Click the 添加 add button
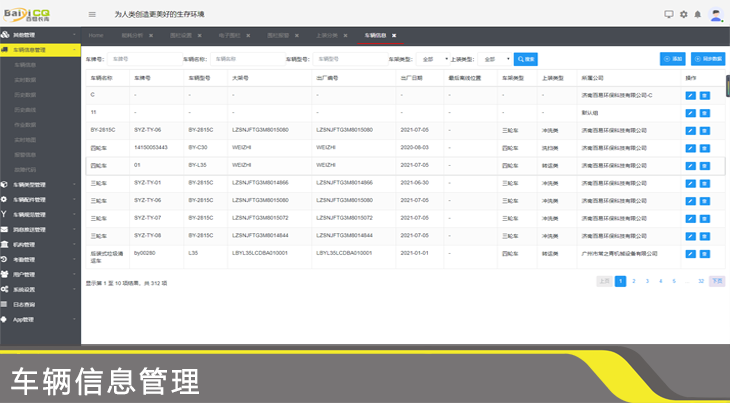 (672, 59)
